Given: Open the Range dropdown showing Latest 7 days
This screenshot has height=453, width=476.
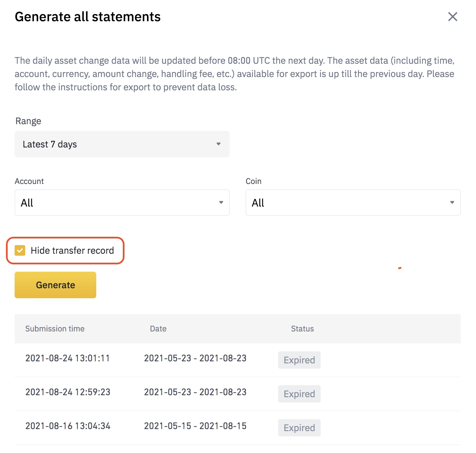Looking at the screenshot, I should click(x=122, y=144).
